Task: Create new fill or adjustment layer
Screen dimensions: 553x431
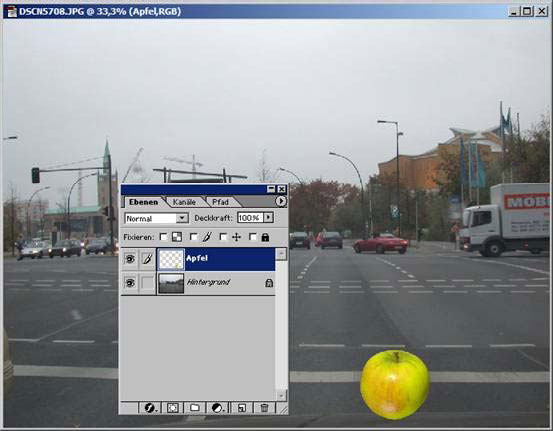Action: click(218, 408)
